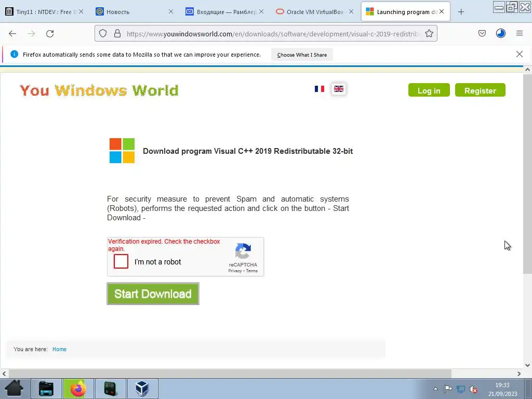Switch site language to French flag
Image resolution: width=532 pixels, height=399 pixels.
320,89
